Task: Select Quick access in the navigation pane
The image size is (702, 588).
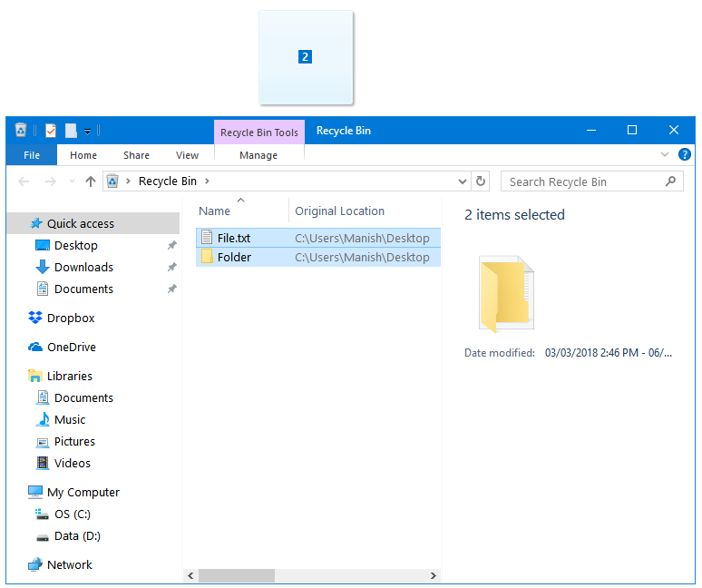Action: pos(93,223)
